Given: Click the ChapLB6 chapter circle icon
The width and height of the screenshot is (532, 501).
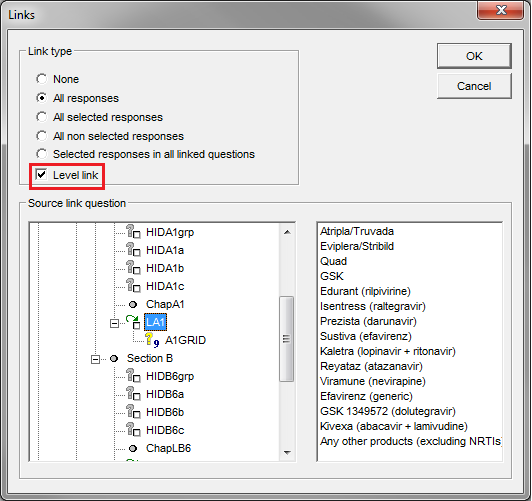Looking at the screenshot, I should (x=133, y=448).
